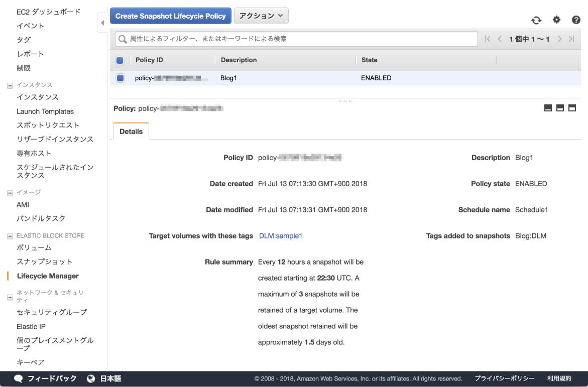This screenshot has width=588, height=387.
Task: Maximize the details pane with the layout icon
Action: (x=572, y=107)
